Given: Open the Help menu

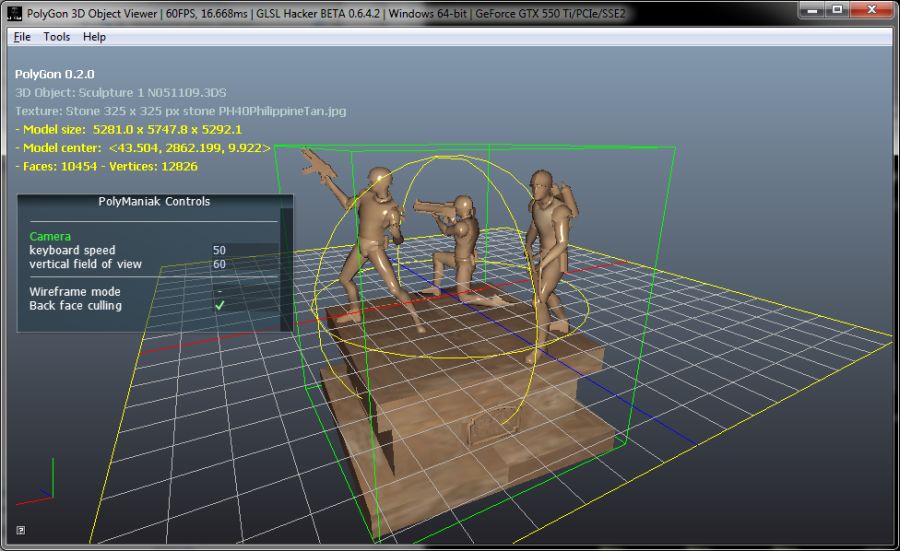Looking at the screenshot, I should click(94, 37).
